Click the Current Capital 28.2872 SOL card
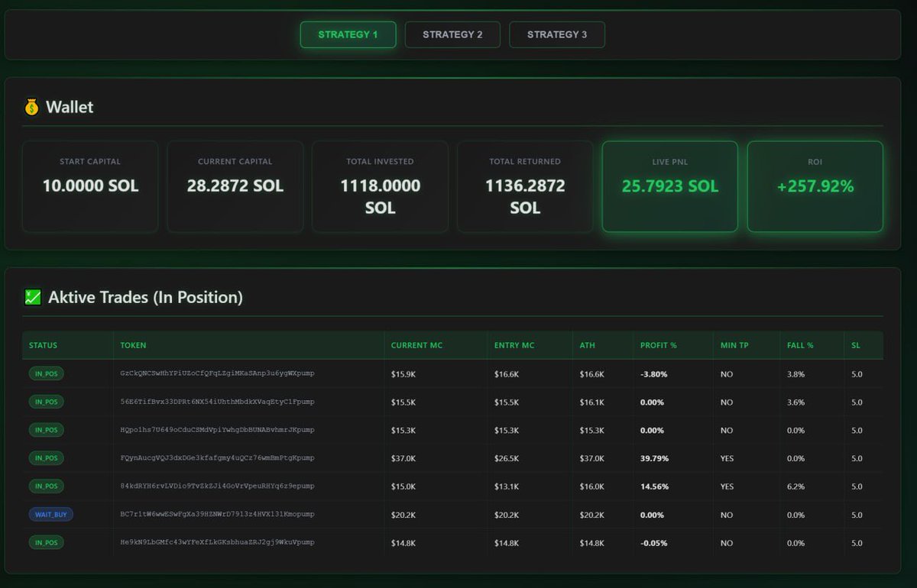Screen dimensions: 917x588 tap(235, 186)
